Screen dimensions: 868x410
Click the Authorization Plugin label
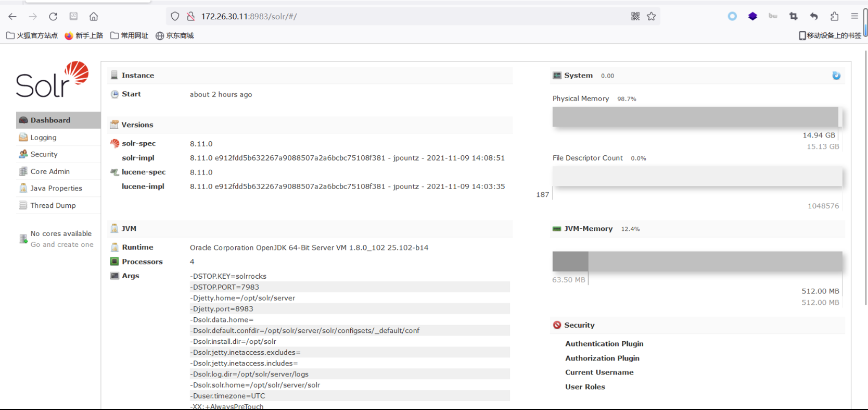(602, 358)
